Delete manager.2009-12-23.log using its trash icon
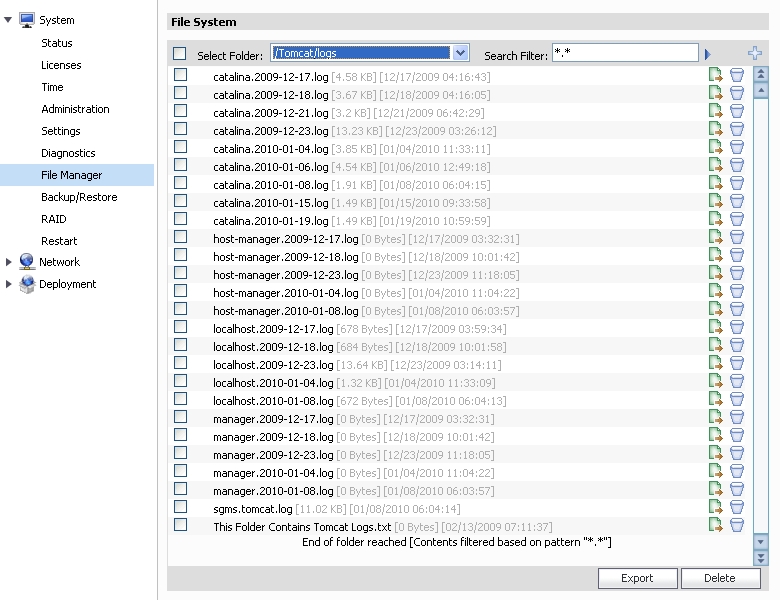The image size is (780, 600). 737,453
